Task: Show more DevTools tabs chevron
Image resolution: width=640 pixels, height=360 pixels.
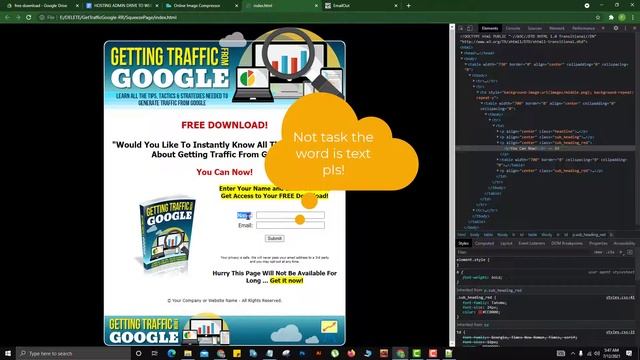Action: (x=603, y=28)
